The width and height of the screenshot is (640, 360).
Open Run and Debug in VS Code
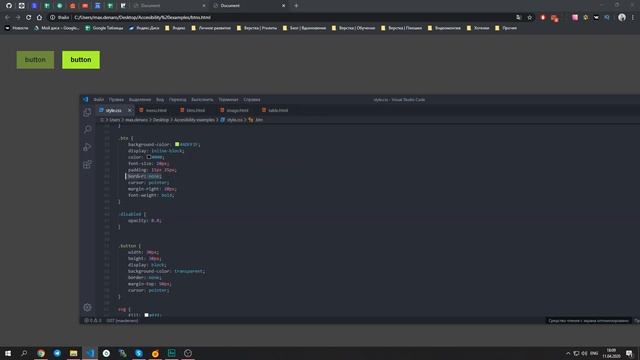87,147
